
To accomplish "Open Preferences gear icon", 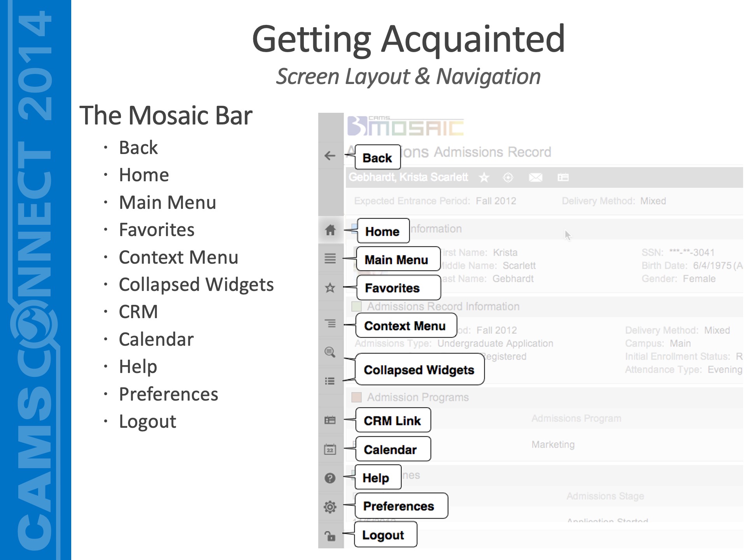I will [x=330, y=507].
